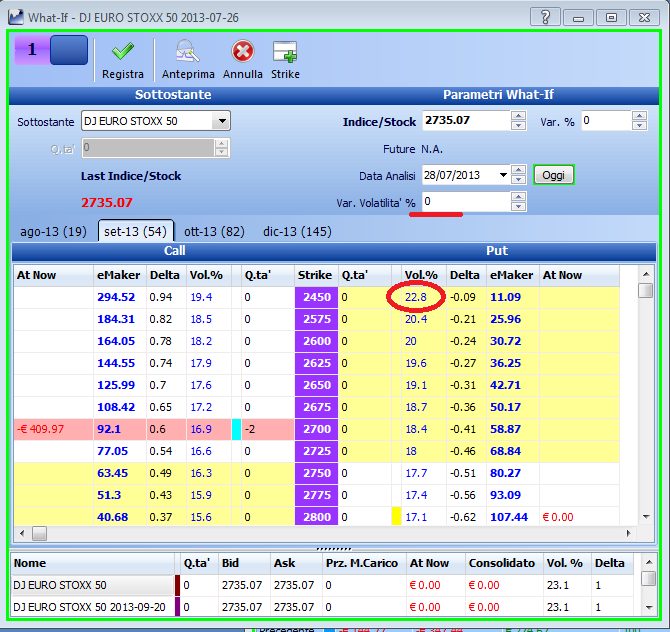The image size is (670, 632).
Task: Select the blank blue strategy button
Action: tap(69, 50)
